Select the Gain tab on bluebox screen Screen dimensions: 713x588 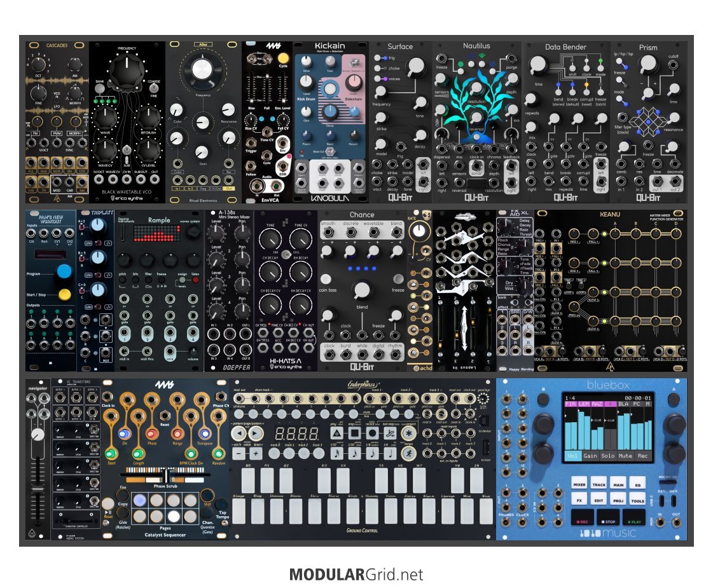[590, 456]
